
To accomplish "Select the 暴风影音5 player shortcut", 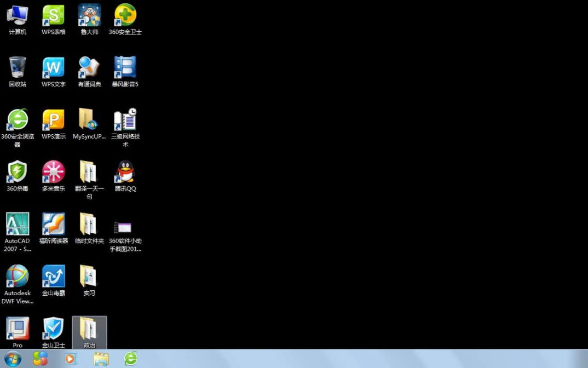I will [x=125, y=67].
